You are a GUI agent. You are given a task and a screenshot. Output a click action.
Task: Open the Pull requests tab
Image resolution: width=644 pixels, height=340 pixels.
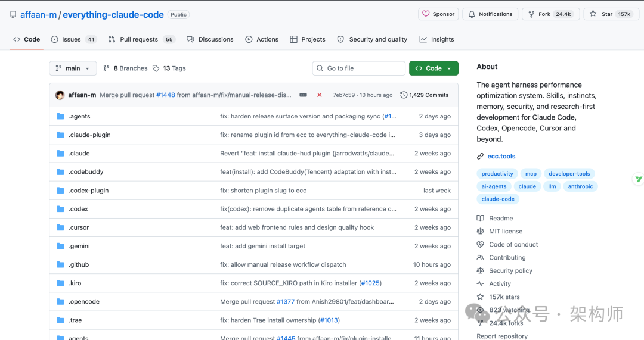(x=141, y=39)
